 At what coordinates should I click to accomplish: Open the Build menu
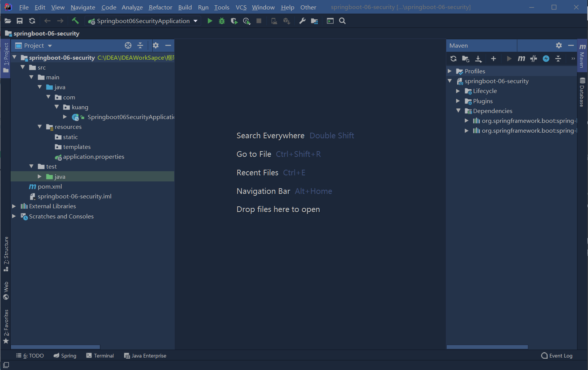tap(185, 7)
